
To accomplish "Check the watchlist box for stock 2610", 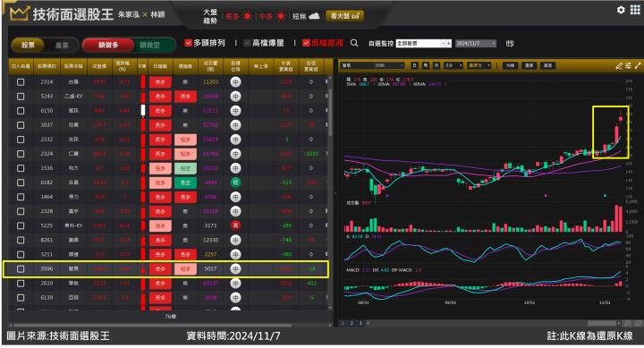I will [21, 283].
